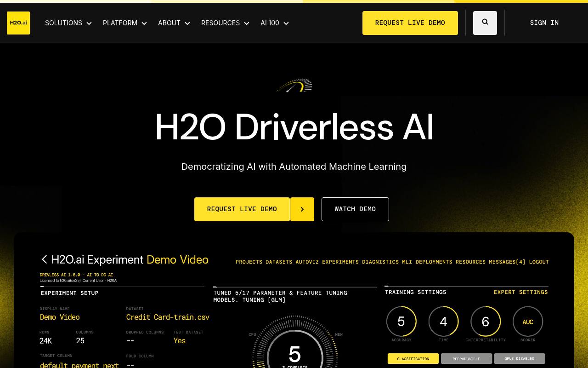
Task: Click the hero Request Live Demo button
Action: (x=242, y=209)
